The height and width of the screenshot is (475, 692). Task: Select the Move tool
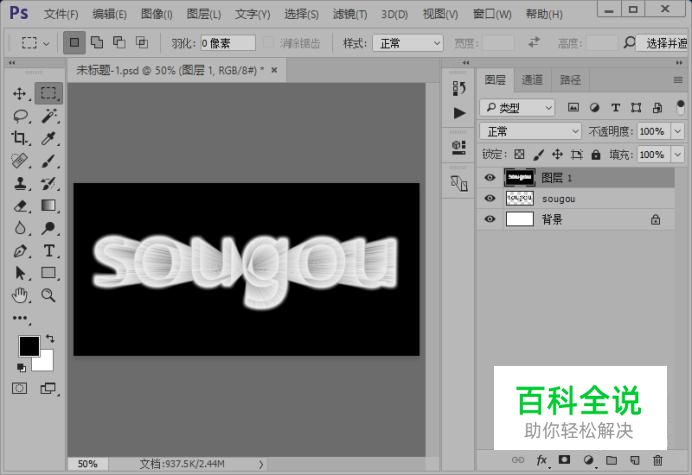(x=20, y=94)
